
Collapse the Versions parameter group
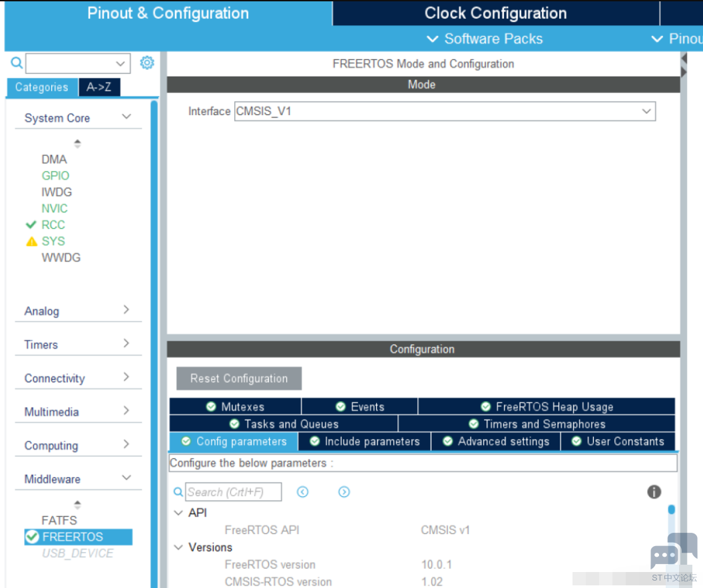click(x=178, y=547)
